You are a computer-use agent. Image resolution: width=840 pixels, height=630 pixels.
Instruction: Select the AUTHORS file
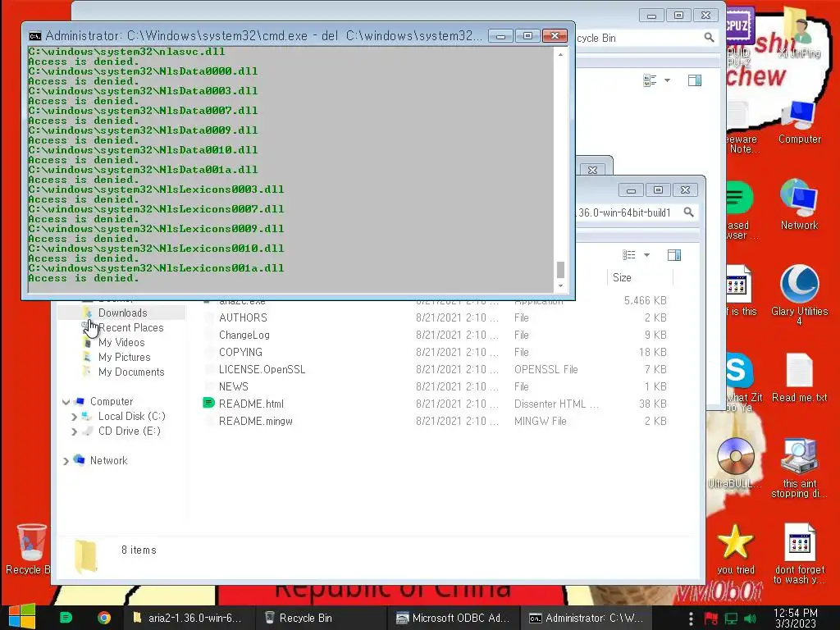click(243, 317)
